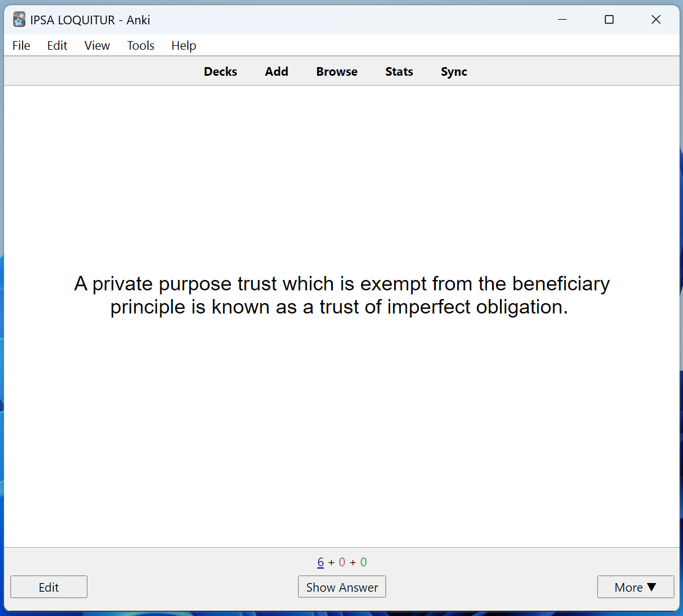The image size is (683, 616).
Task: Click the Anki star icon in the title bar
Action: (x=19, y=19)
